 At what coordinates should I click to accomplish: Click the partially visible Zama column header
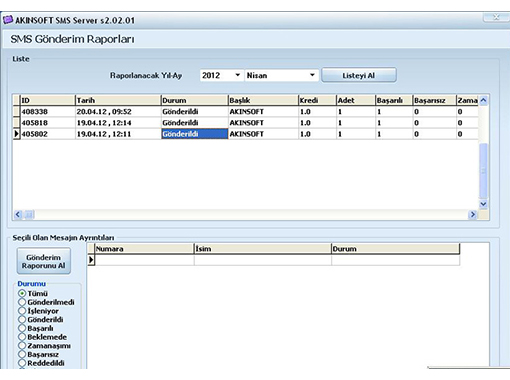(467, 100)
